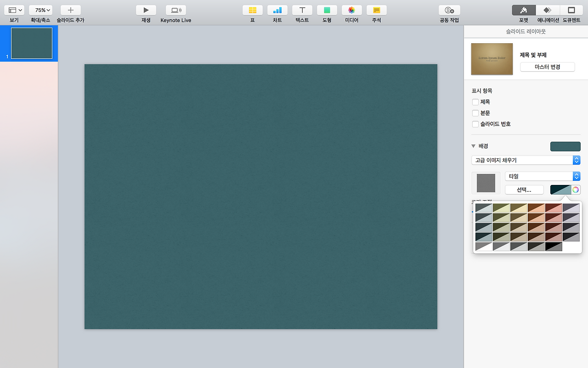The width and height of the screenshot is (588, 368).
Task: Open Keynote Live from the toolbar
Action: click(x=175, y=10)
